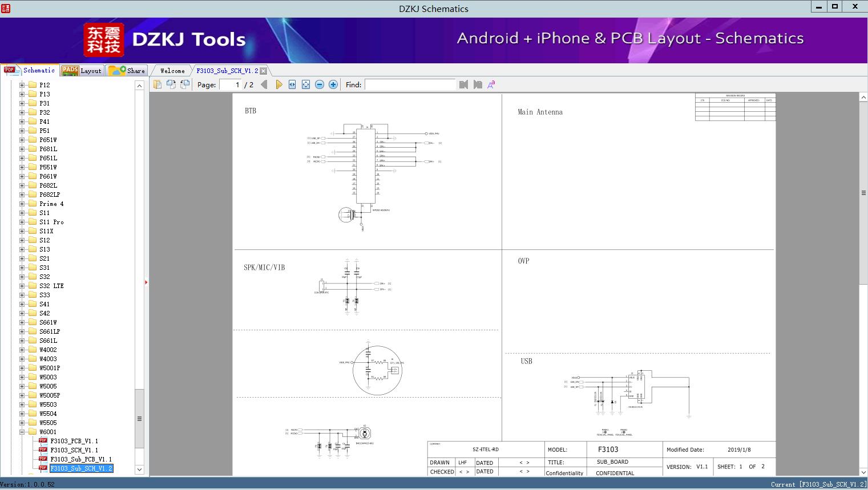The image size is (868, 490).
Task: Select the W4002 tree item
Action: (x=48, y=350)
